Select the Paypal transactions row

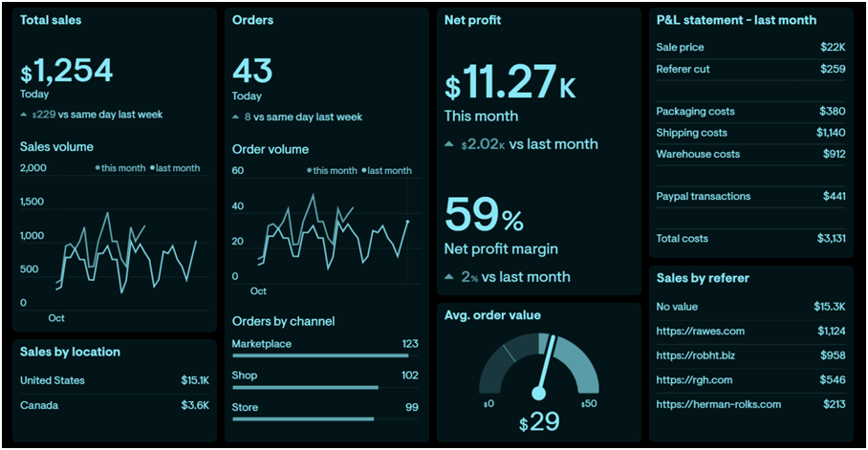750,196
